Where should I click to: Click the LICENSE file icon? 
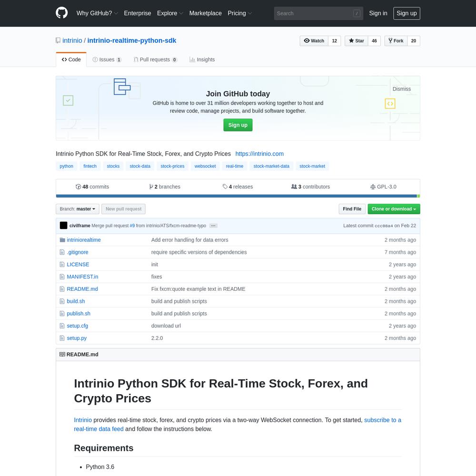[x=62, y=264]
